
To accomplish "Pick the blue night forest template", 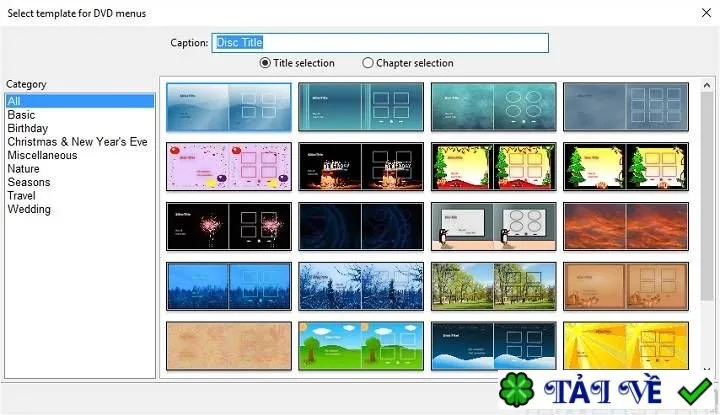I will tap(229, 286).
